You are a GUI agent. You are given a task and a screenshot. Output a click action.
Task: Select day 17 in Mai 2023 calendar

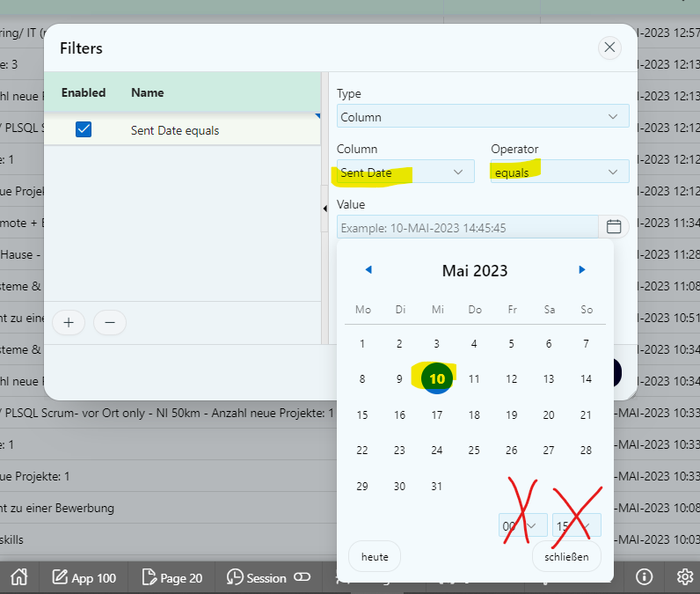pyautogui.click(x=437, y=414)
